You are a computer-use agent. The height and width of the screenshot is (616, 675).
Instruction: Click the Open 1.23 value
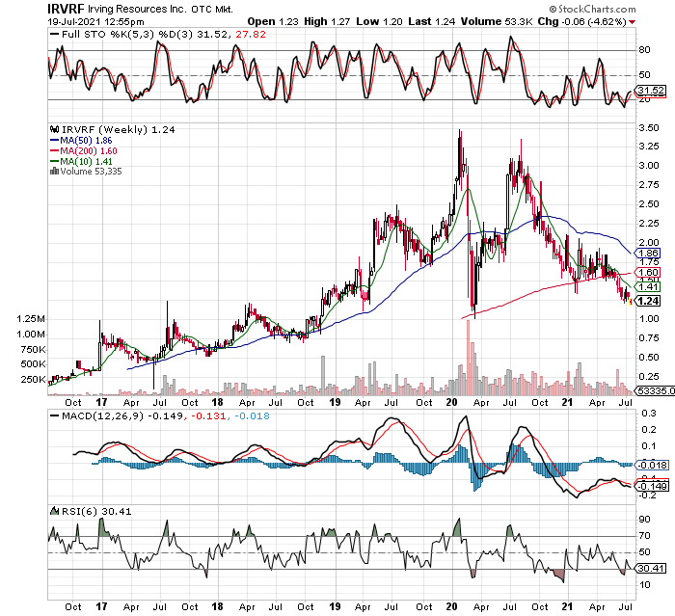(273, 21)
